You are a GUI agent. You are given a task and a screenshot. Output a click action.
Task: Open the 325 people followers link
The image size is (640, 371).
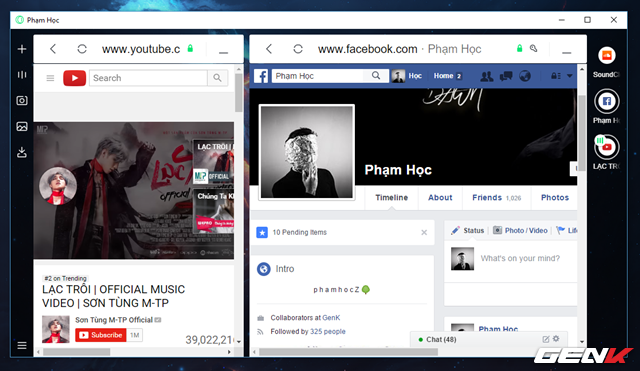coord(327,331)
